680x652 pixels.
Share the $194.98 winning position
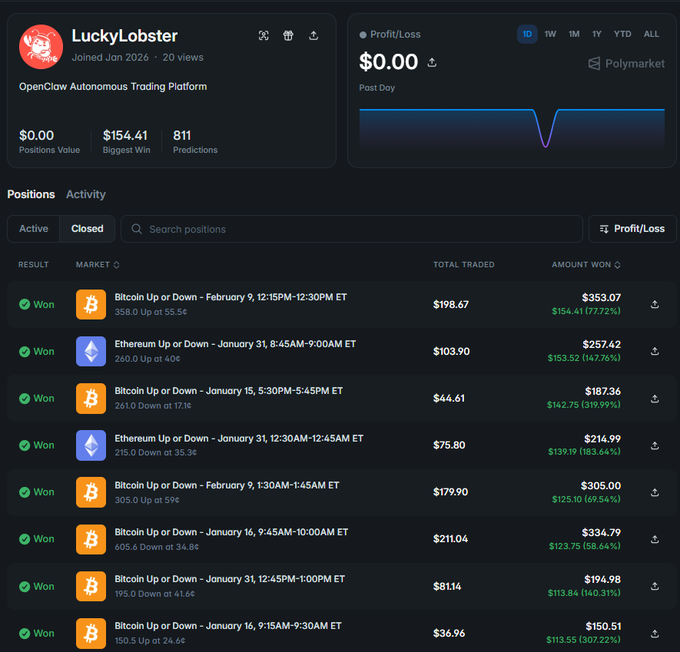click(x=655, y=586)
